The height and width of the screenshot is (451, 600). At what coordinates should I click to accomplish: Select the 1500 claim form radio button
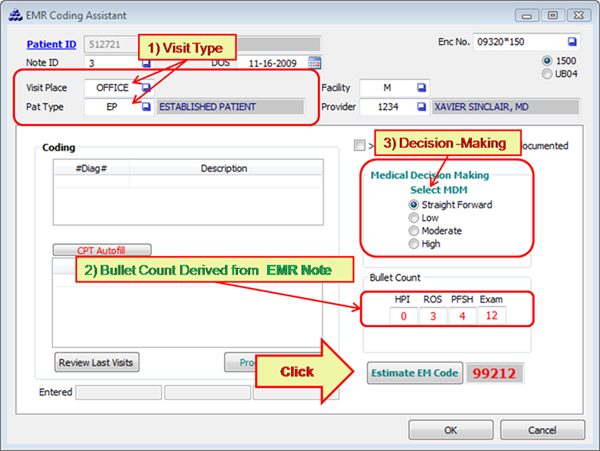[x=546, y=61]
